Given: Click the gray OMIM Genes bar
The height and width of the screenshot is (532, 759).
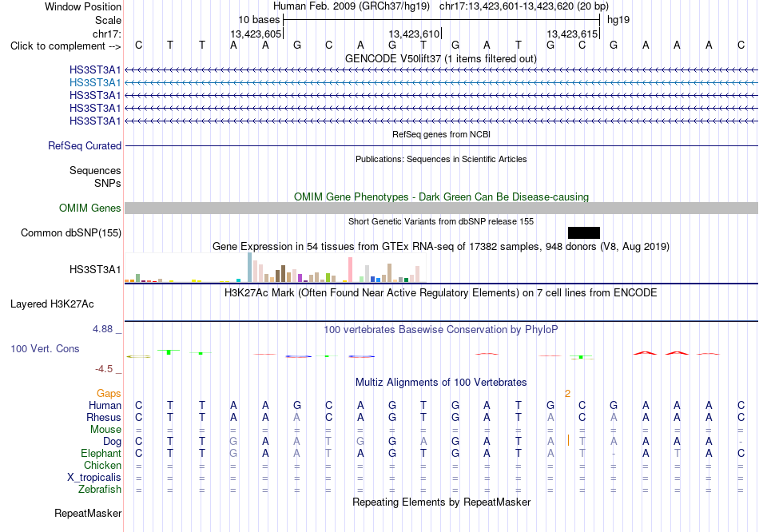Looking at the screenshot, I should [x=441, y=208].
